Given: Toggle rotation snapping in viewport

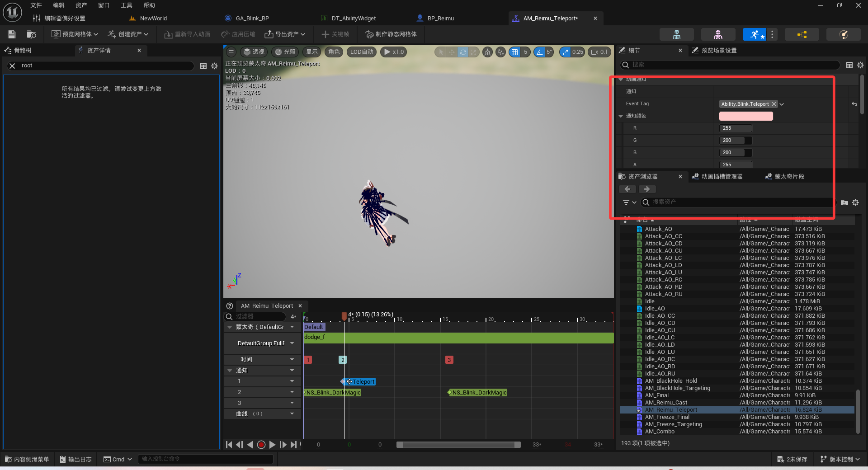Looking at the screenshot, I should click(539, 52).
